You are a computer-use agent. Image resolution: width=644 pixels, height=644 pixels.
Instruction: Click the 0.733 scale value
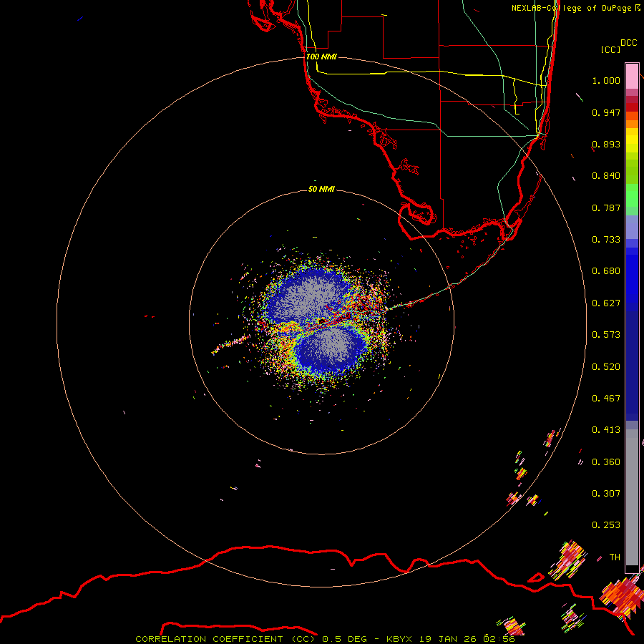tap(606, 240)
